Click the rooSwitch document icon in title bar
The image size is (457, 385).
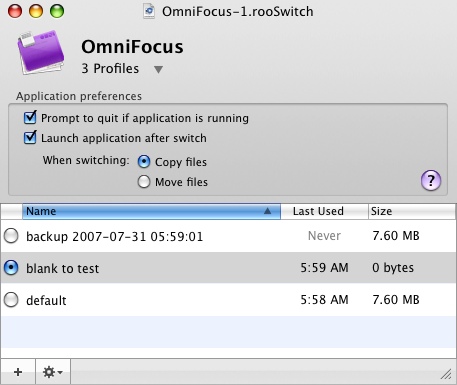tap(149, 11)
